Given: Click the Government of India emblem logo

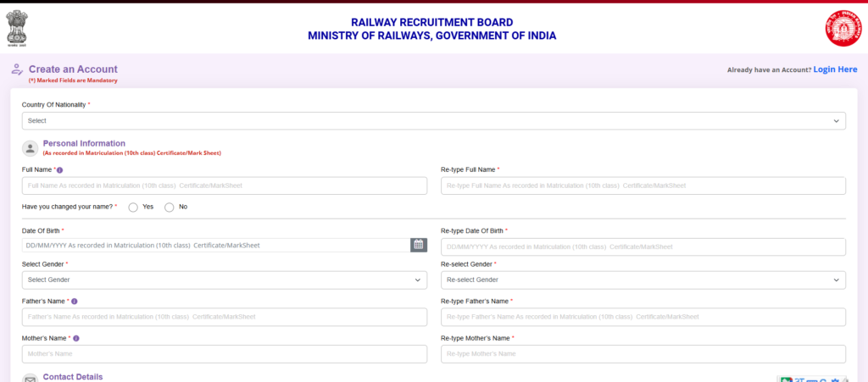Looking at the screenshot, I should 17,28.
